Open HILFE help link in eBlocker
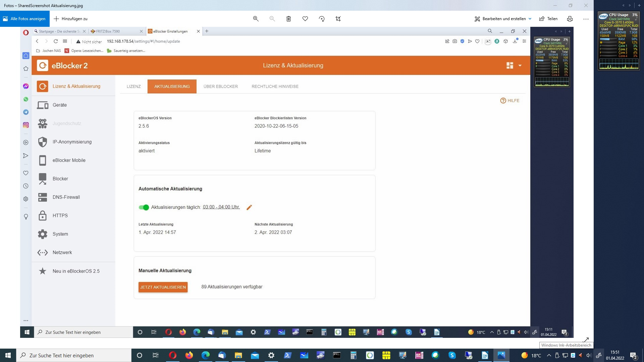The height and width of the screenshot is (362, 644). 510,101
